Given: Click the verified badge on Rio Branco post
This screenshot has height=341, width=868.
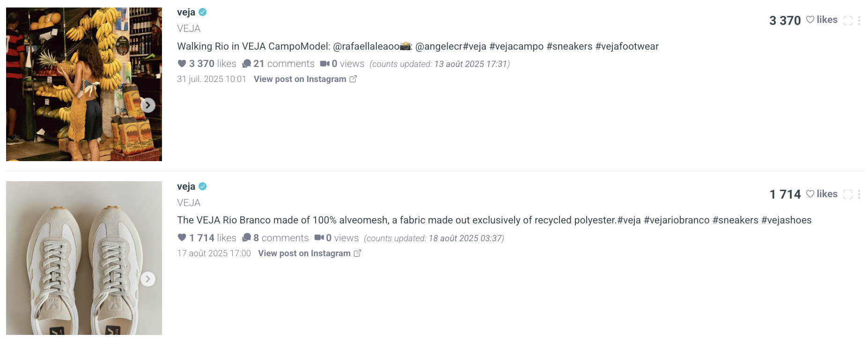Looking at the screenshot, I should pyautogui.click(x=203, y=186).
